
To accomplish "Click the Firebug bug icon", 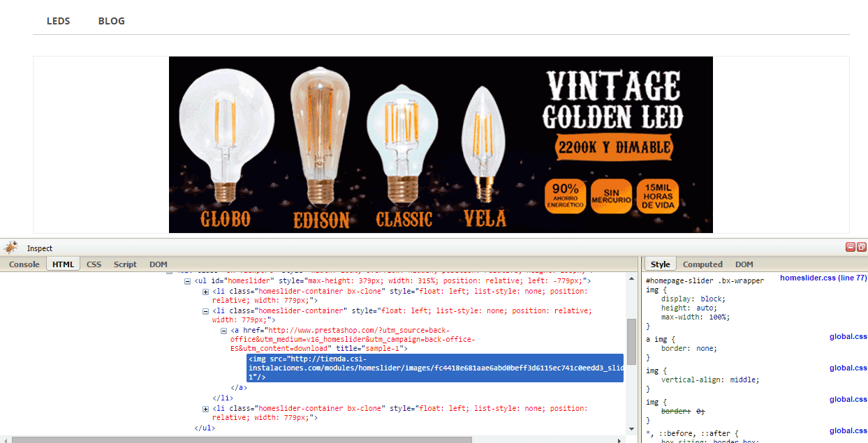I will click(10, 248).
